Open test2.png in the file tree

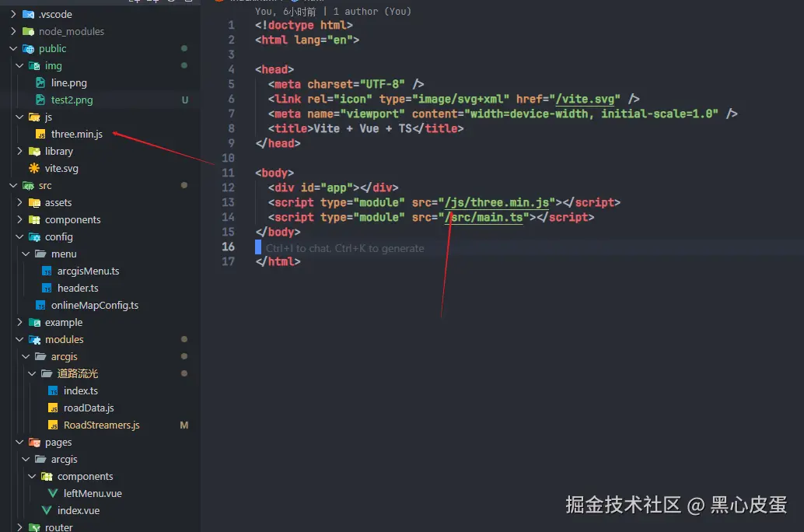click(72, 100)
